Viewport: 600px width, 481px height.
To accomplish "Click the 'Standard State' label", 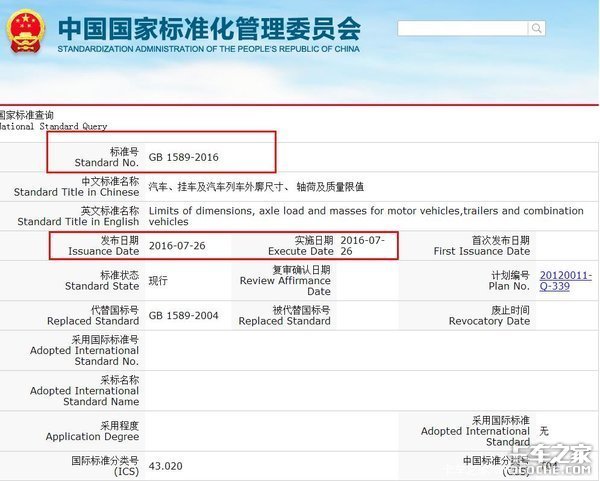I will [102, 280].
